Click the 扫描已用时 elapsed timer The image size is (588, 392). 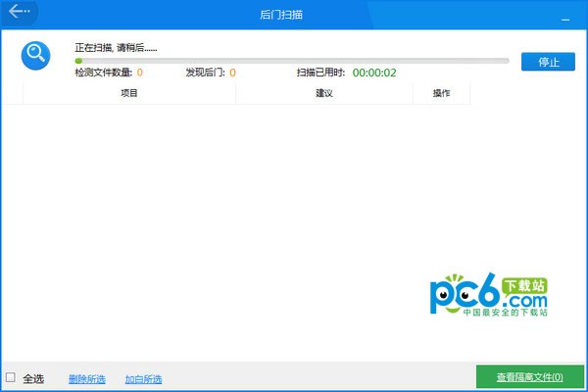[373, 73]
